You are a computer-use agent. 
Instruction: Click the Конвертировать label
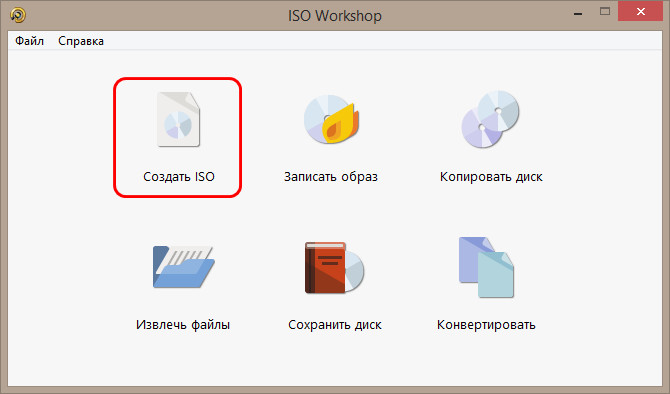[486, 325]
